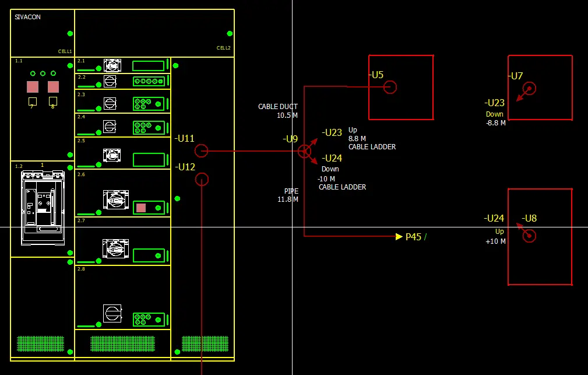The image size is (588, 375).
Task: Click the green terminal block in row 2.3
Action: click(149, 104)
